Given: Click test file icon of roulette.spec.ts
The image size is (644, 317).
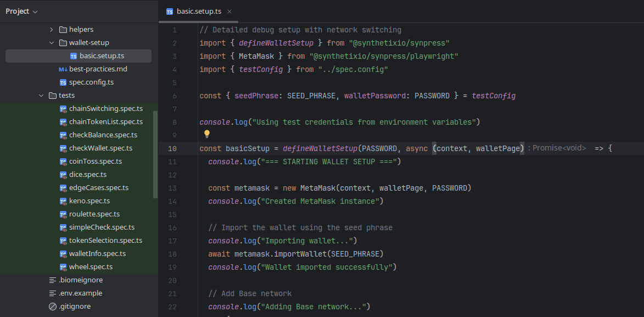Looking at the screenshot, I should tap(63, 214).
